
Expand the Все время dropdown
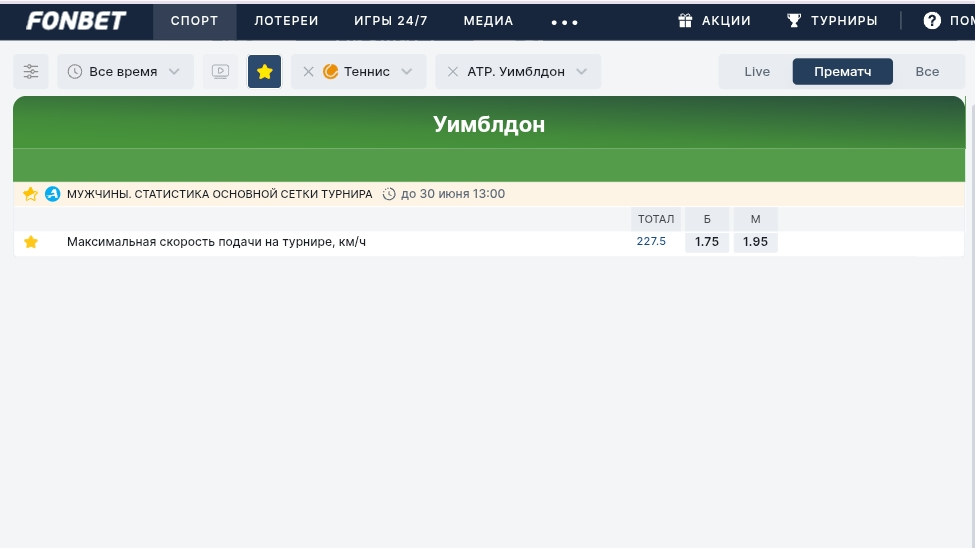pos(126,72)
